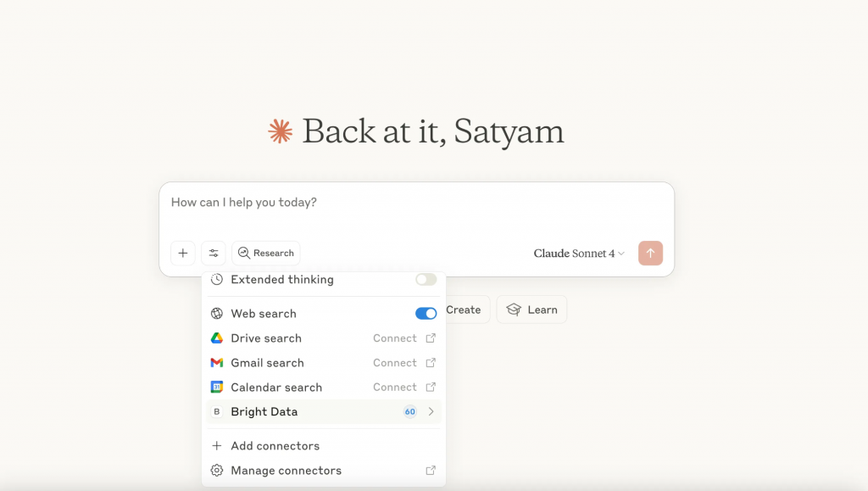Open the Bright Data connector entry
Image resolution: width=868 pixels, height=491 pixels.
tap(324, 411)
